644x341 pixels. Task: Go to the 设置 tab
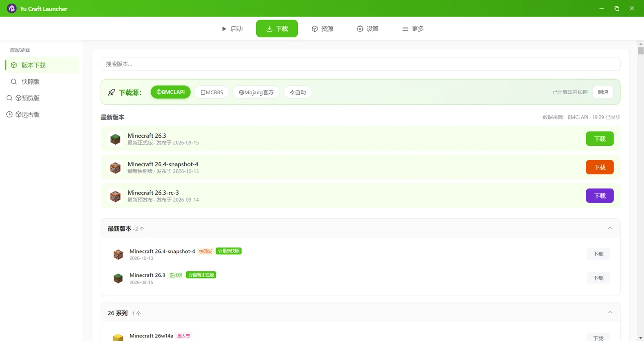tap(368, 29)
